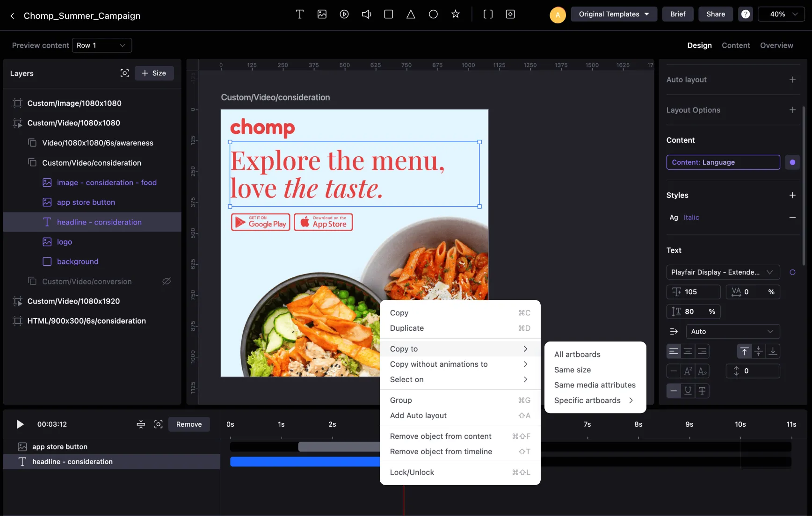
Task: Play the timeline animation
Action: (x=20, y=424)
